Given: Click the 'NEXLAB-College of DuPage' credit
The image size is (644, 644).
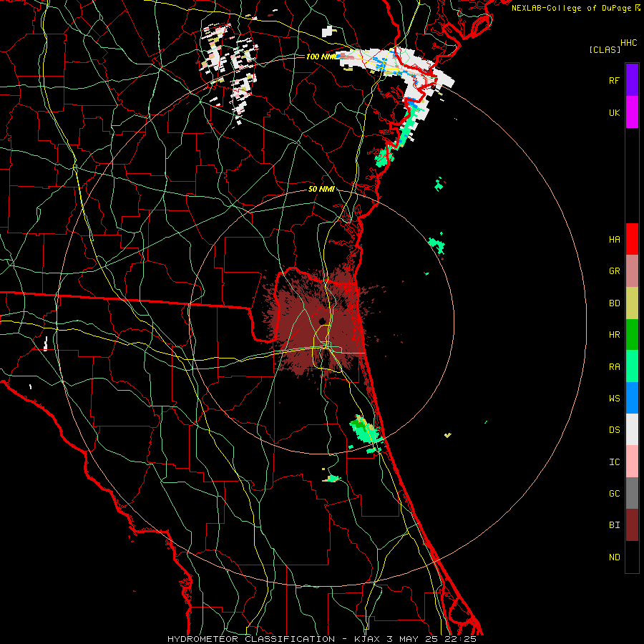Looking at the screenshot, I should (571, 8).
